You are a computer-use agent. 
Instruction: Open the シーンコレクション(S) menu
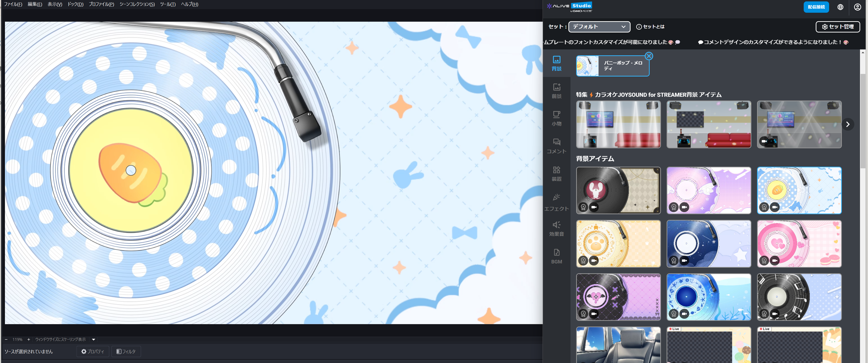click(137, 4)
